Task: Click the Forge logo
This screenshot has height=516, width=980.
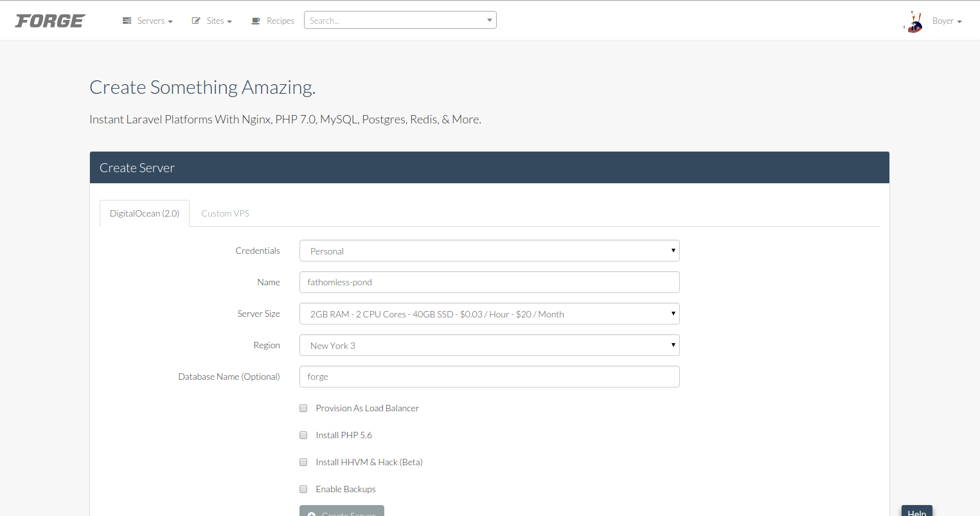Action: click(50, 21)
